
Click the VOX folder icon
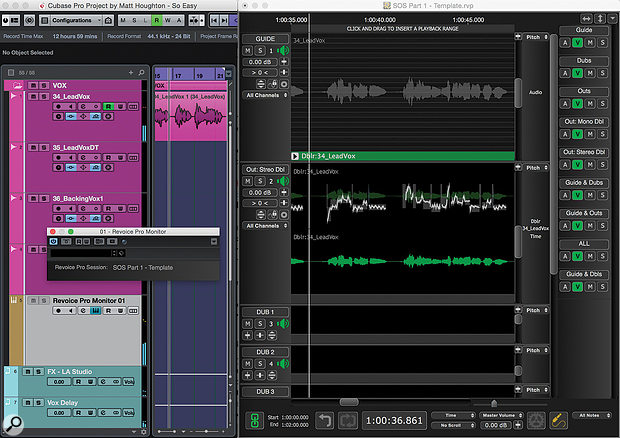pyautogui.click(x=17, y=85)
